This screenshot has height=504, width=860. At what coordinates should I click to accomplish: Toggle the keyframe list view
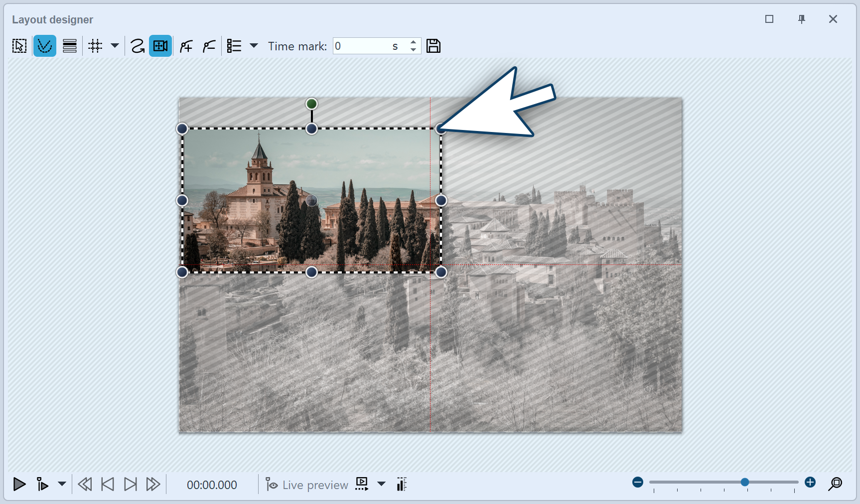[233, 45]
